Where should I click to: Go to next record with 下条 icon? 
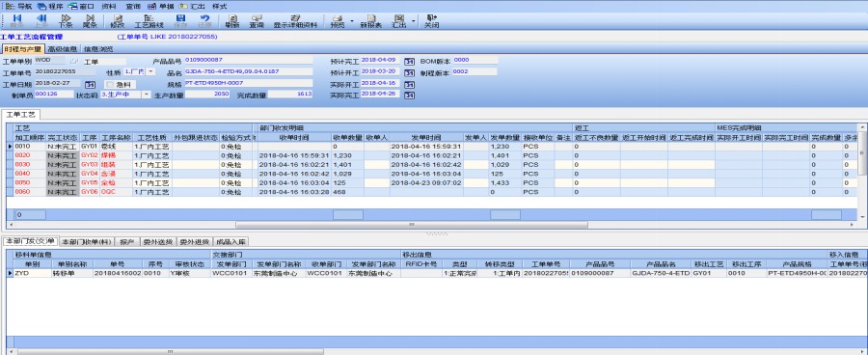click(66, 21)
